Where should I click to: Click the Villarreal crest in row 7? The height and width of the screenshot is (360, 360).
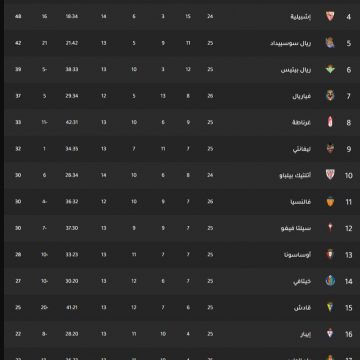(330, 96)
